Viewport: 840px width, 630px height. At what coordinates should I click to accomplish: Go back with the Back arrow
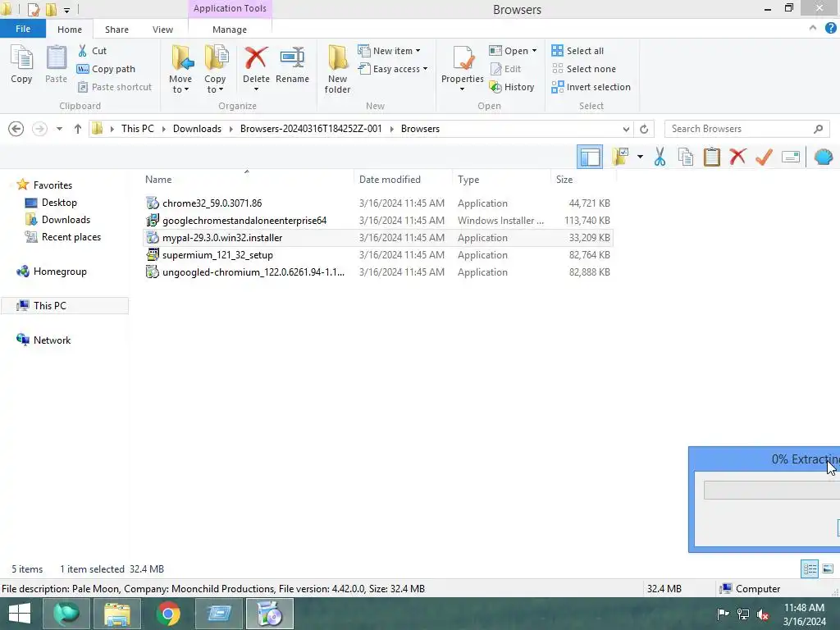(16, 129)
